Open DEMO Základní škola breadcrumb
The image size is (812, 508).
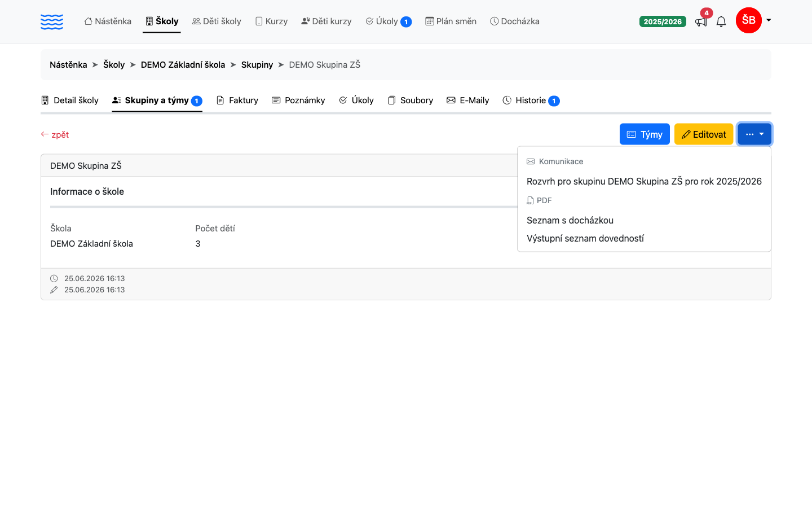[183, 65]
